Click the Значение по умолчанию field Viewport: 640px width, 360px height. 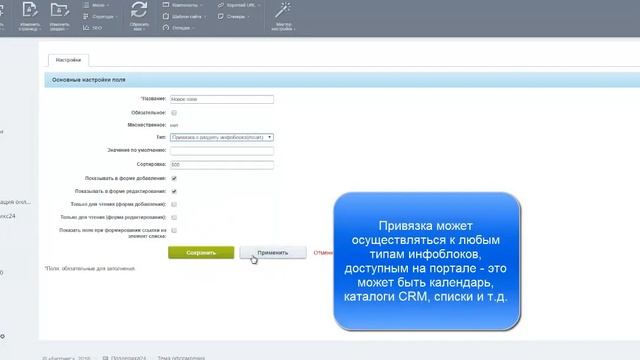[x=222, y=151]
